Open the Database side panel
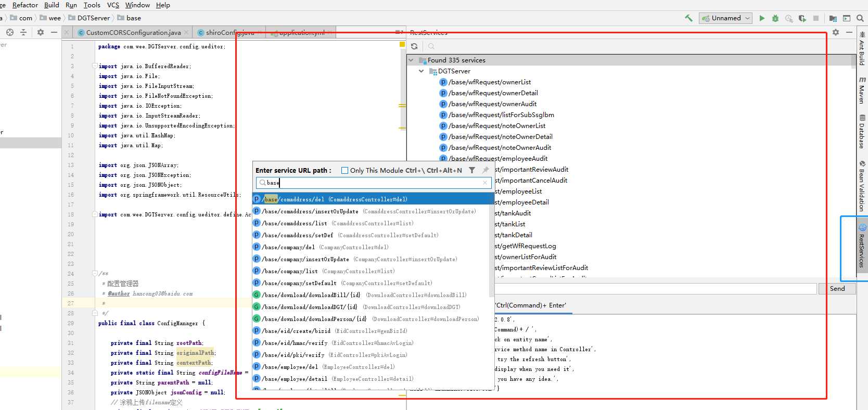Screen dimensions: 868x410 click(x=862, y=132)
